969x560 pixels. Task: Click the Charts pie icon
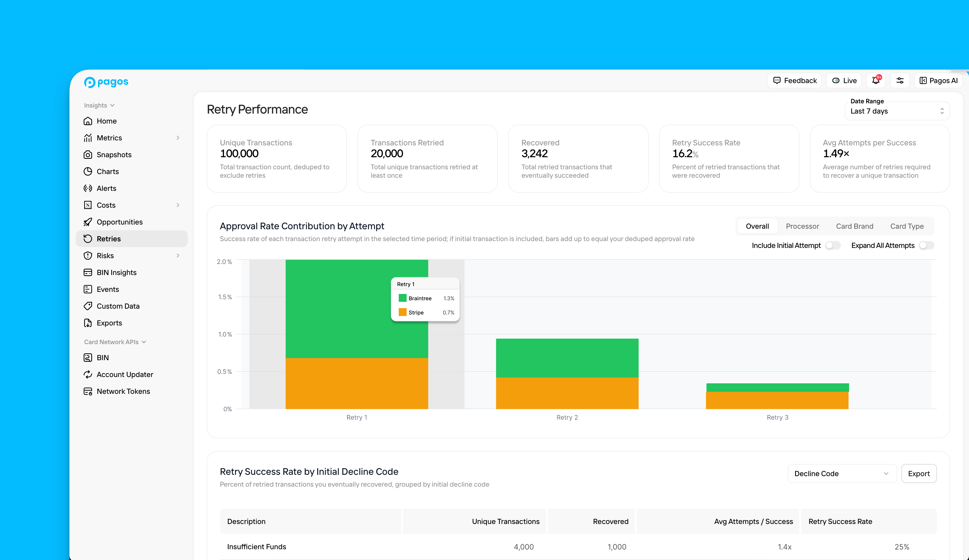click(88, 171)
